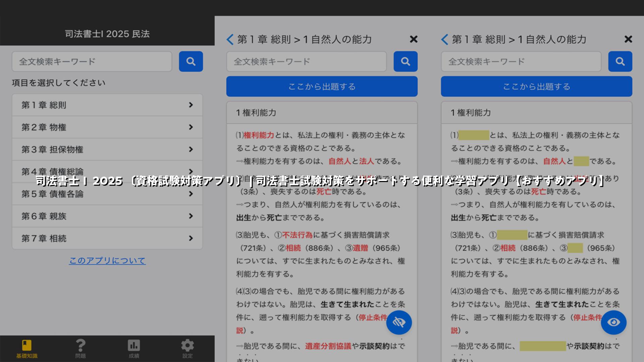Close the middle panel with X
The image size is (644, 362).
(x=414, y=39)
